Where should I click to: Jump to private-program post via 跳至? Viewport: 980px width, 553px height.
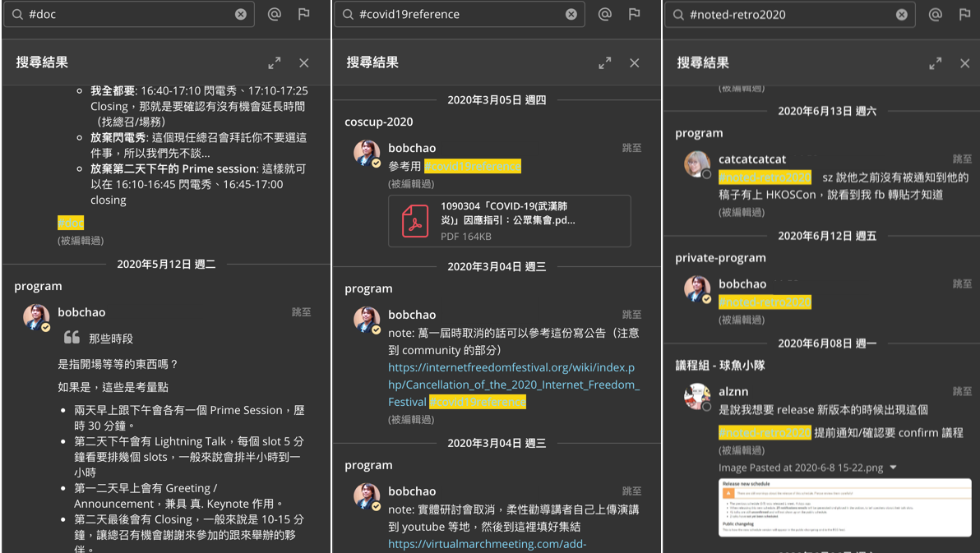click(x=963, y=283)
